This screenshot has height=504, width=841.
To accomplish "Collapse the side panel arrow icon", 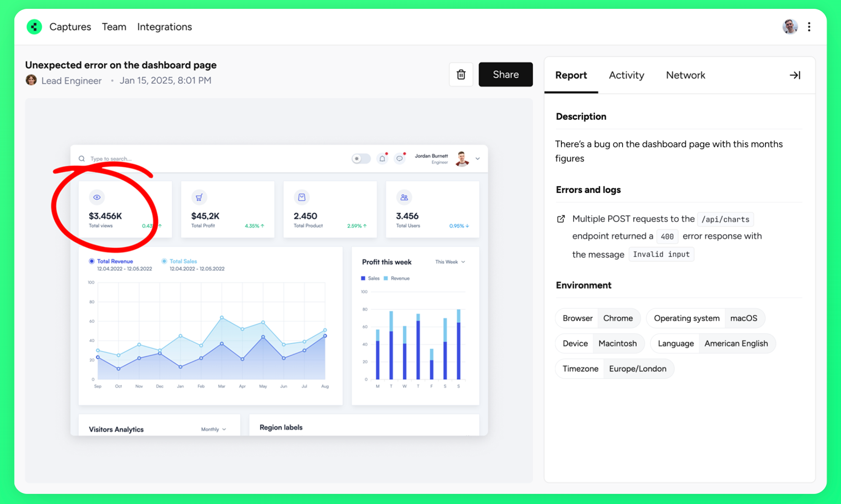I will [x=795, y=75].
